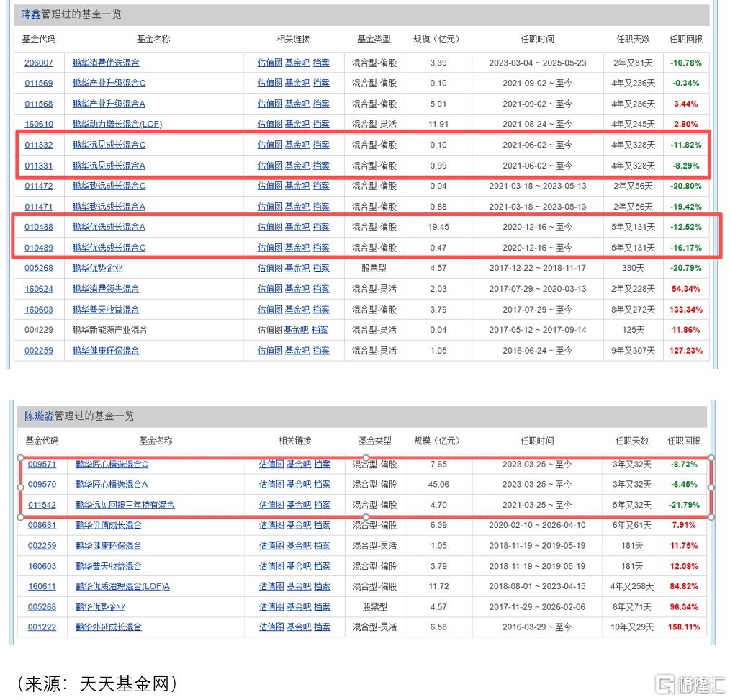
Task: Open fund 鹏华优选成长混合C
Action: click(x=109, y=248)
